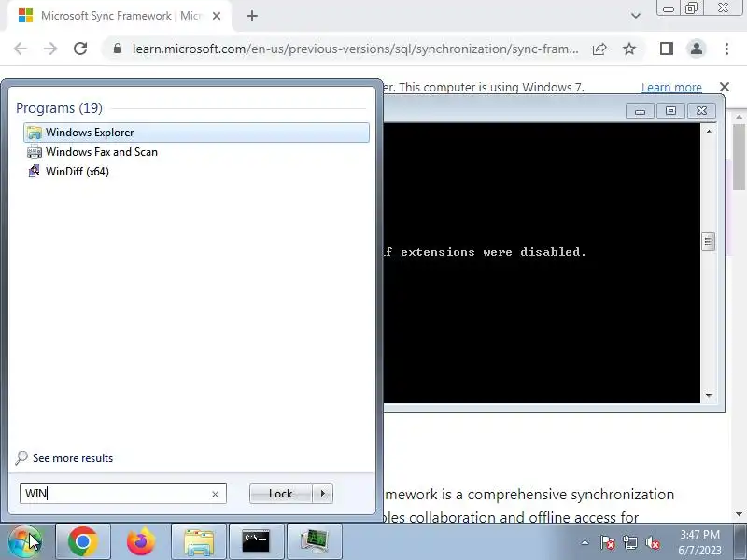Open a new Chrome tab
Image resolution: width=747 pixels, height=560 pixels.
click(x=252, y=16)
